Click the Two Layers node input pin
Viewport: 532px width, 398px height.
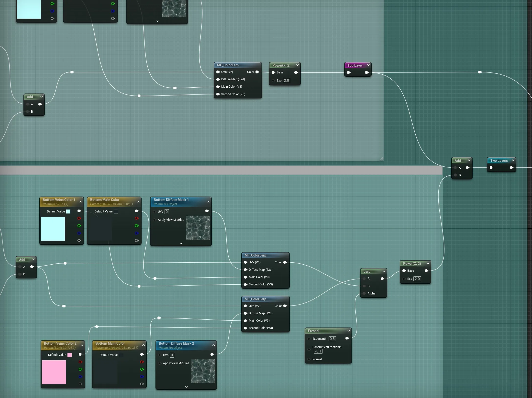491,168
